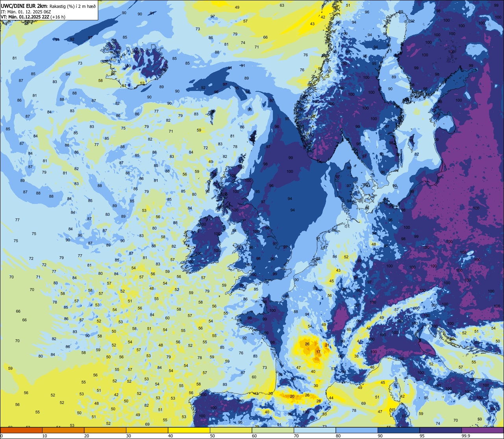Viewport: 504px width, 439px height.
Task: Click the purple legend swatch above 99.9
Action: 482,430
